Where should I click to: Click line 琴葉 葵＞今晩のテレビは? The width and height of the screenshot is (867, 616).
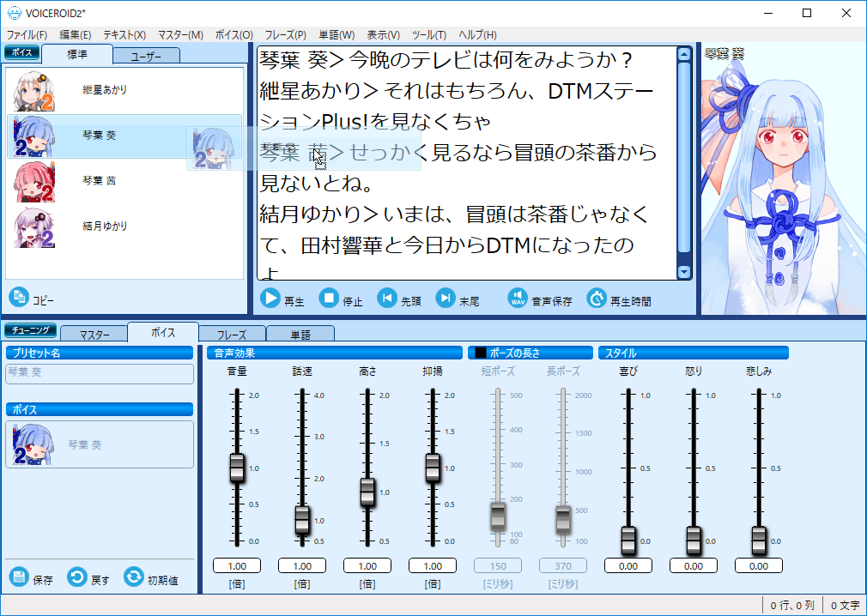tap(446, 60)
